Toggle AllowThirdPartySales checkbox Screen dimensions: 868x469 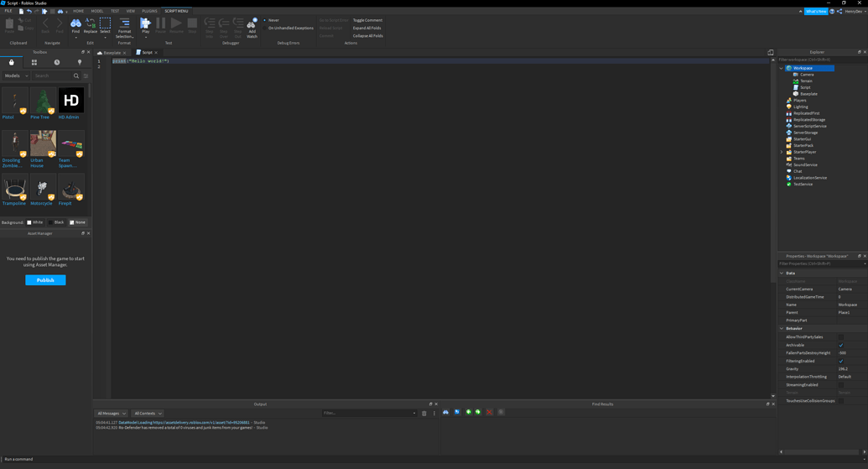pos(841,336)
